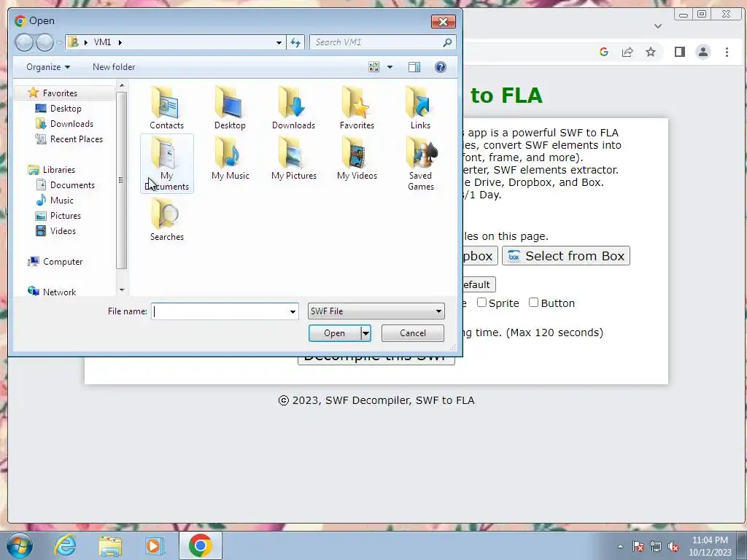Bookmark page with Chrome star icon
The image size is (747, 560).
coord(651,52)
